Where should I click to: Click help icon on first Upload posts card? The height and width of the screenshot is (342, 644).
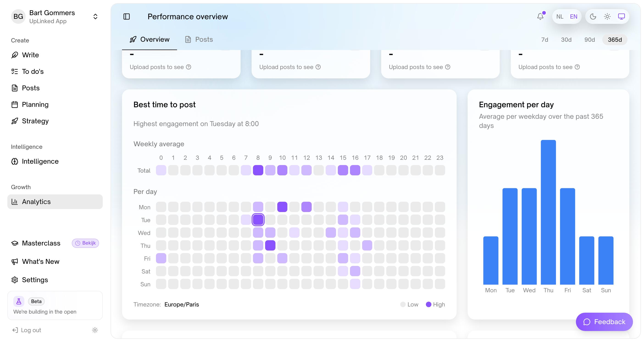pyautogui.click(x=189, y=67)
